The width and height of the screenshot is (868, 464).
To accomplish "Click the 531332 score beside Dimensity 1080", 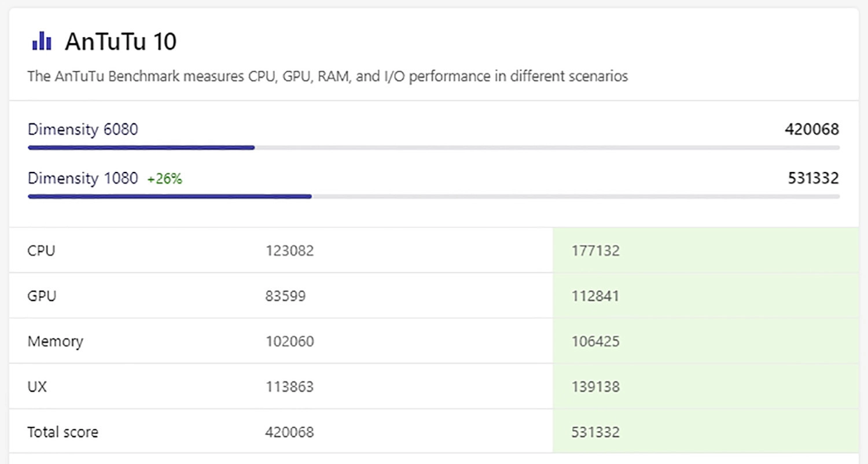I will (x=814, y=179).
